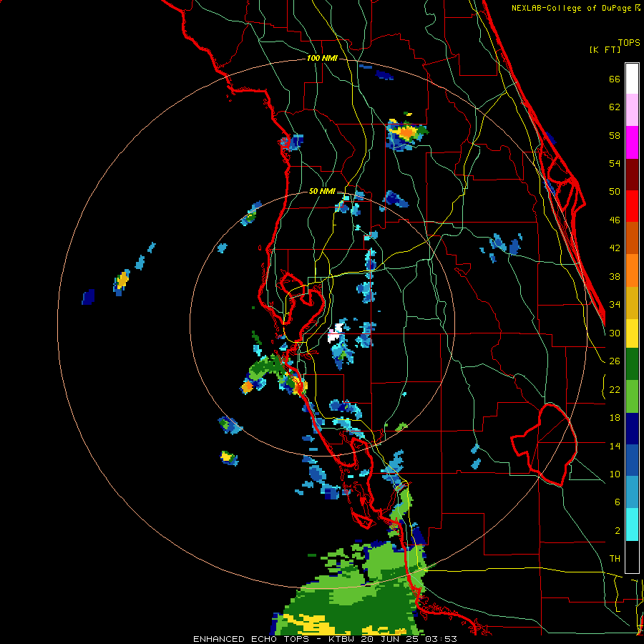The image size is (644, 644).
Task: Click the legend value "62"
Action: [x=615, y=107]
